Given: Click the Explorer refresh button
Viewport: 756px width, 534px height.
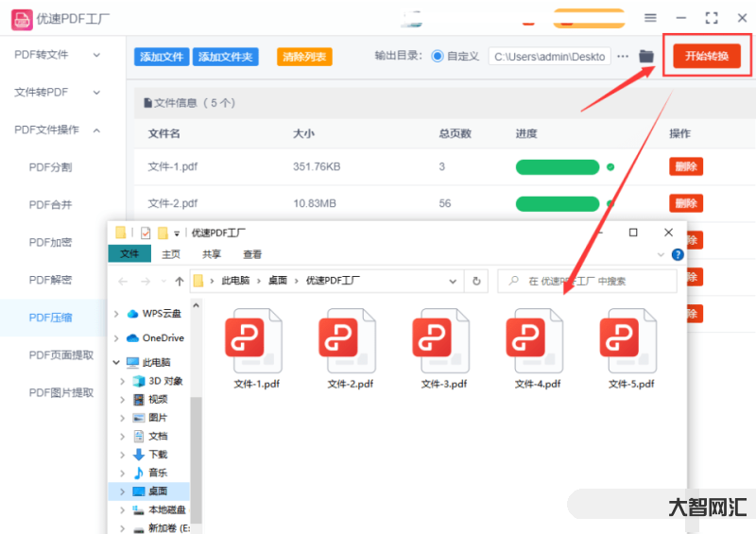Looking at the screenshot, I should pos(477,281).
